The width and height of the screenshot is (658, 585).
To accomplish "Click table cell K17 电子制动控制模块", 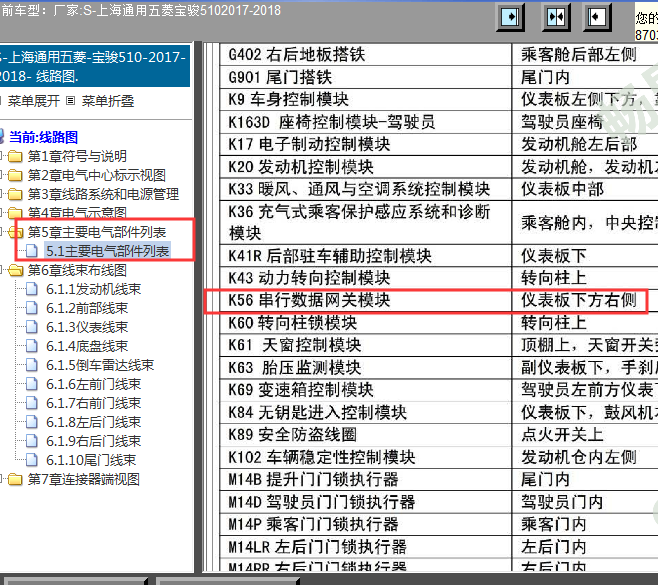I will point(366,145).
